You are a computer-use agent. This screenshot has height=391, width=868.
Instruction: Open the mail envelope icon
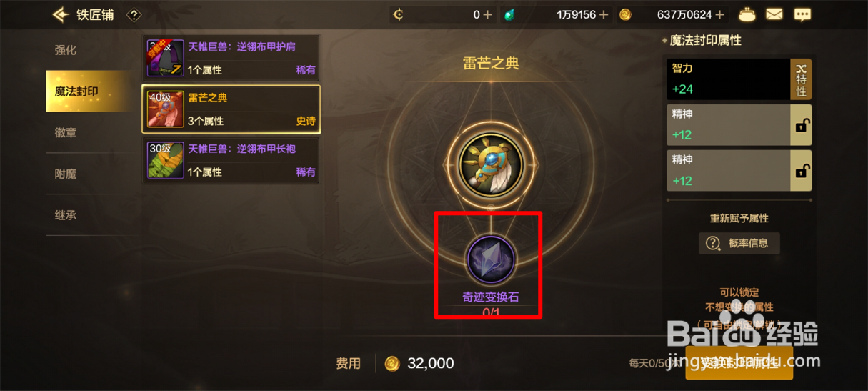pos(774,14)
